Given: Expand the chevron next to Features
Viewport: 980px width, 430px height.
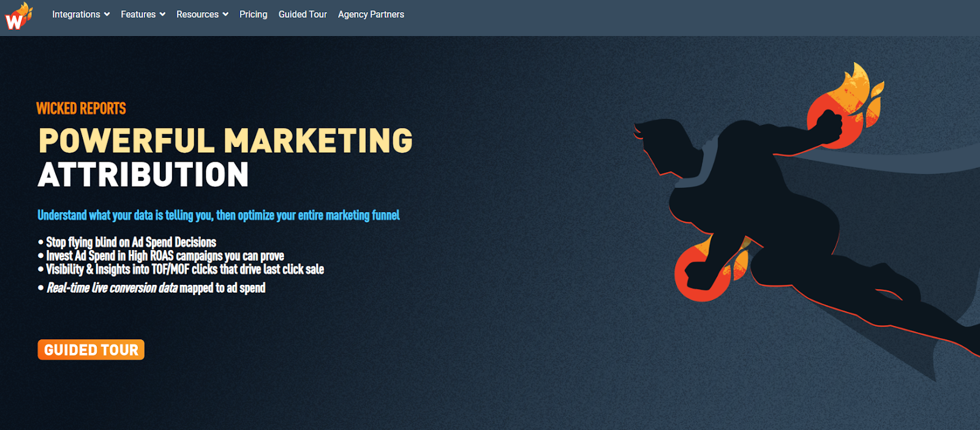Looking at the screenshot, I should coord(162,14).
